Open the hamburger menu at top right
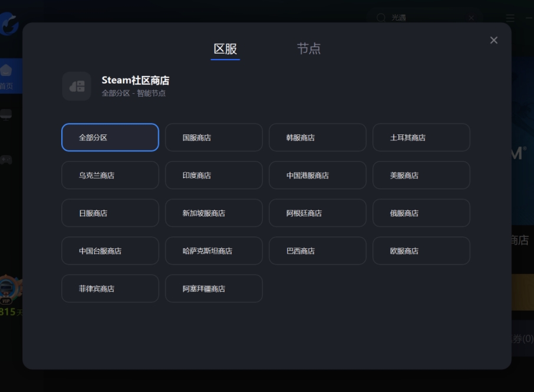Viewport: 534px width, 392px height. pos(509,18)
